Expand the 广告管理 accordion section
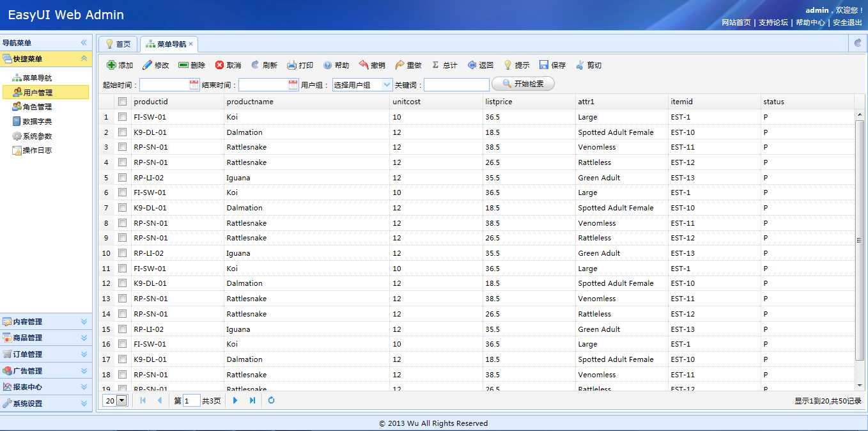 point(84,371)
